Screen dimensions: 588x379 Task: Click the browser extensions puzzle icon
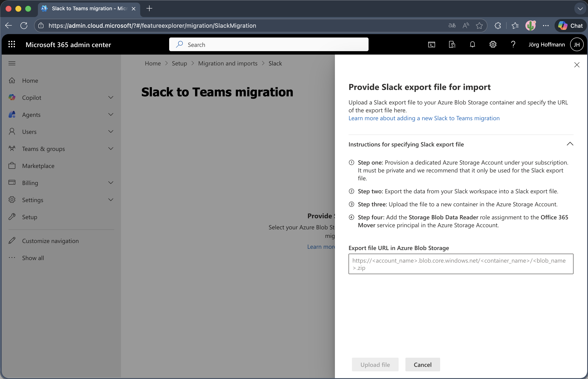497,25
